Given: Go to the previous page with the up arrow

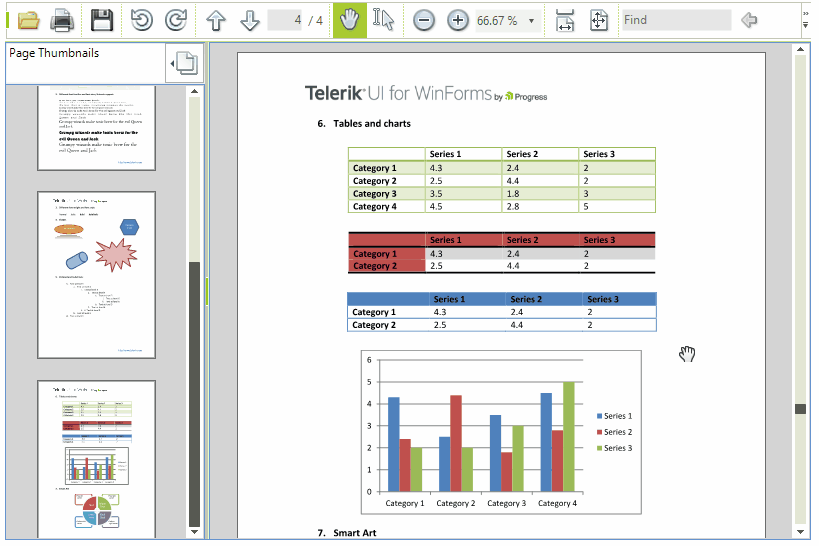Looking at the screenshot, I should 216,20.
